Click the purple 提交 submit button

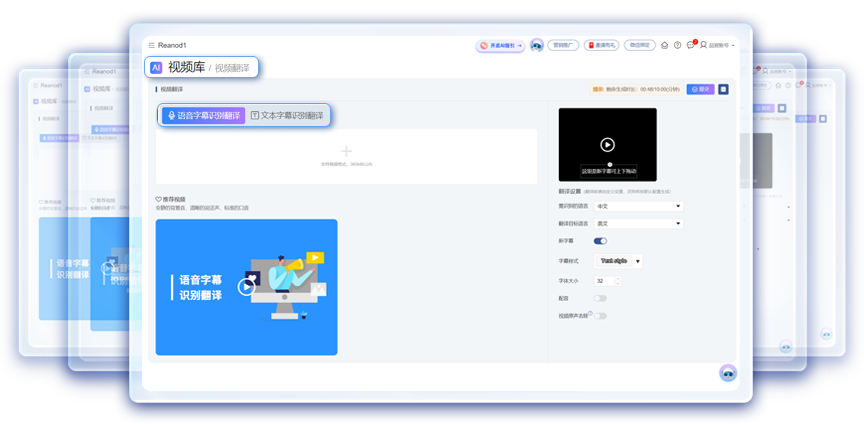click(x=701, y=89)
